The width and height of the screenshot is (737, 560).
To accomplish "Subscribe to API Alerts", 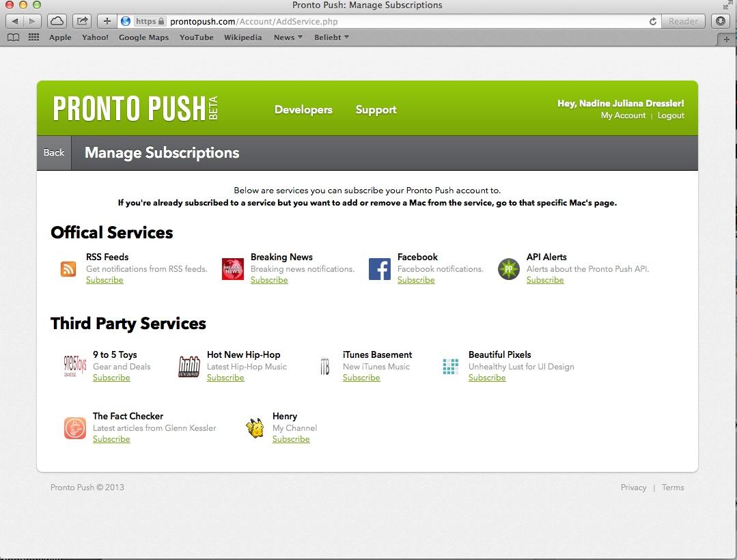I will pos(545,280).
